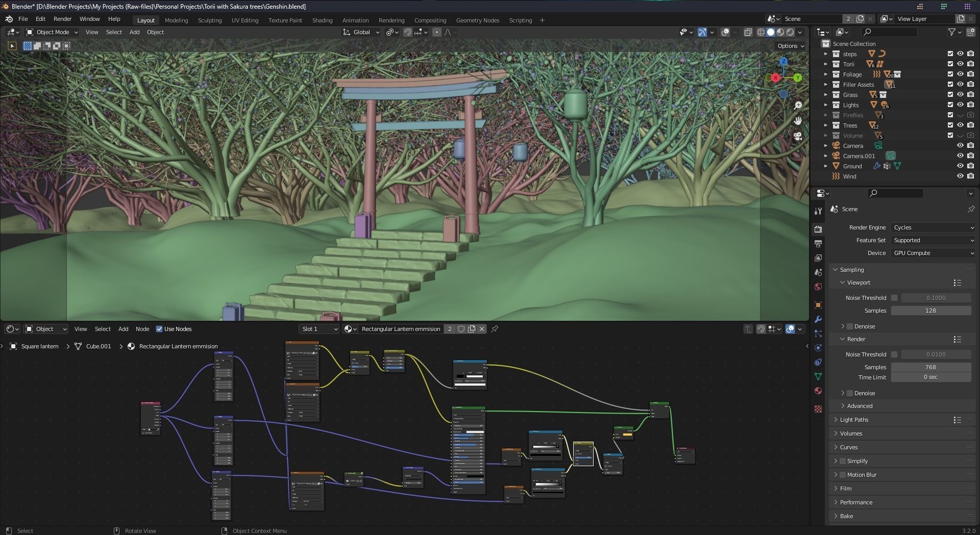Switch to material preview shading
The width and height of the screenshot is (980, 535).
(x=780, y=32)
